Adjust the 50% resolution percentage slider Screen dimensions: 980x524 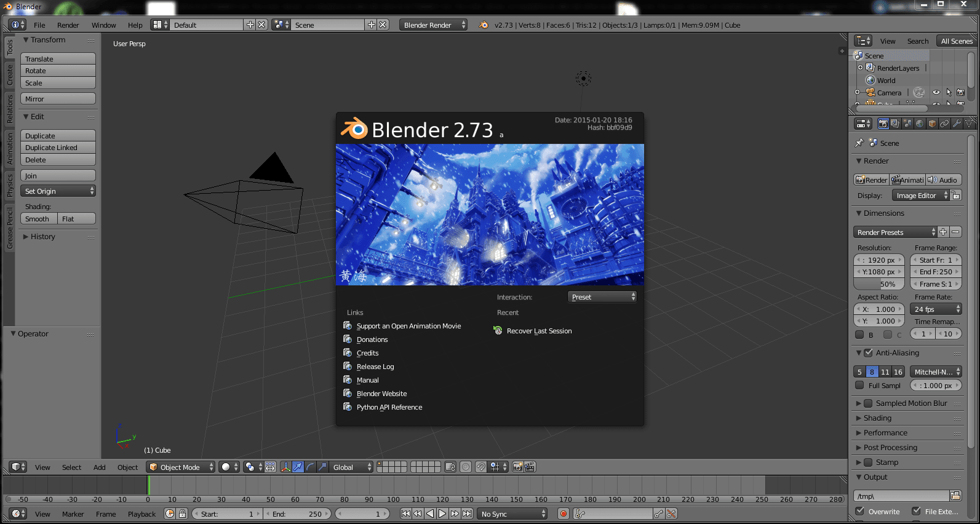[x=878, y=284]
